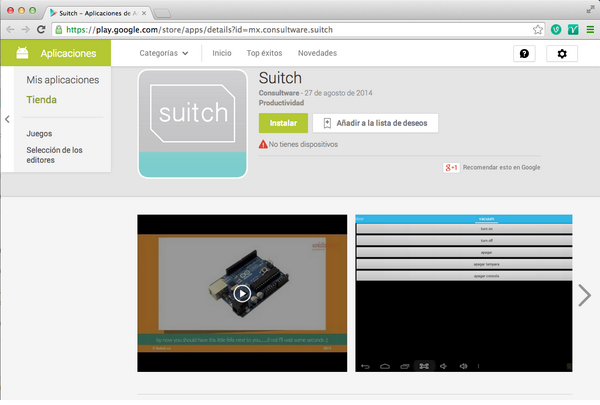The width and height of the screenshot is (600, 405).
Task: Open the Novedades tab
Action: click(317, 53)
